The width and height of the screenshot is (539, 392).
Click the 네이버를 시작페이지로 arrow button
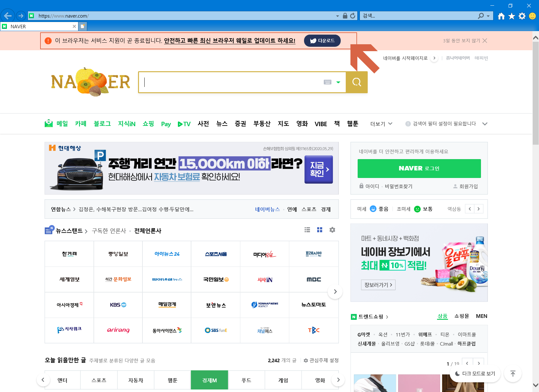coord(434,58)
